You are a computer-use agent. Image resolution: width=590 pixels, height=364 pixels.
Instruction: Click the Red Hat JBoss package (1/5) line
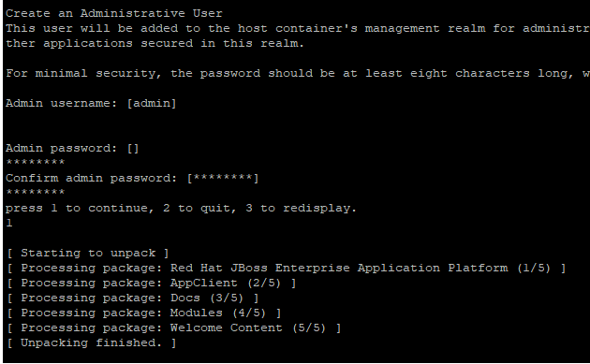click(x=287, y=269)
